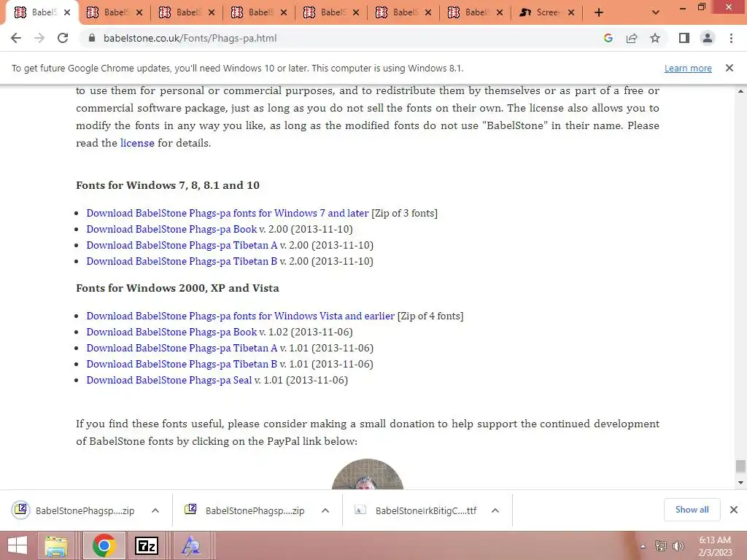The width and height of the screenshot is (747, 560).
Task: Open the font viewer taskbar app
Action: [190, 545]
